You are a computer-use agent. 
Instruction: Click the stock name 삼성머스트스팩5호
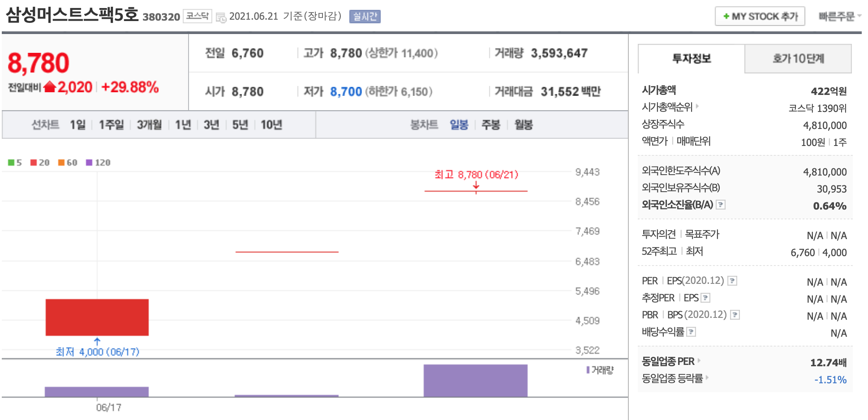(x=72, y=15)
